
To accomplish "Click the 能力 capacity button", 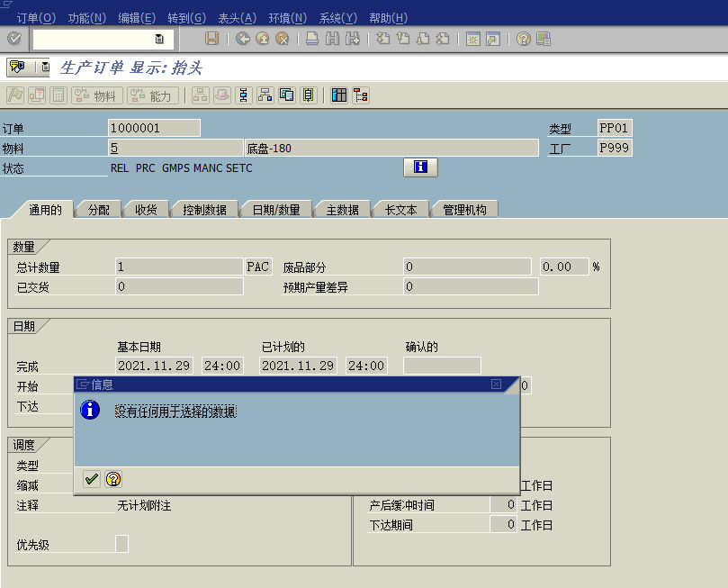I will point(153,95).
